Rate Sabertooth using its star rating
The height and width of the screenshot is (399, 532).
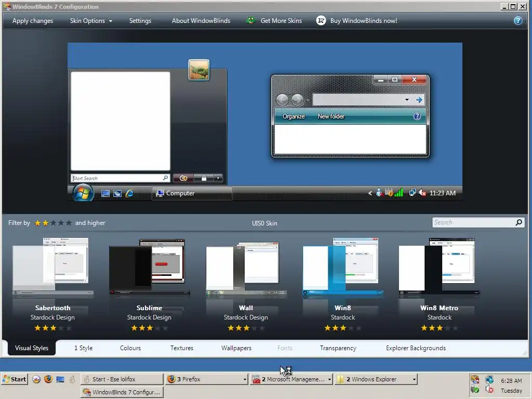pyautogui.click(x=52, y=328)
